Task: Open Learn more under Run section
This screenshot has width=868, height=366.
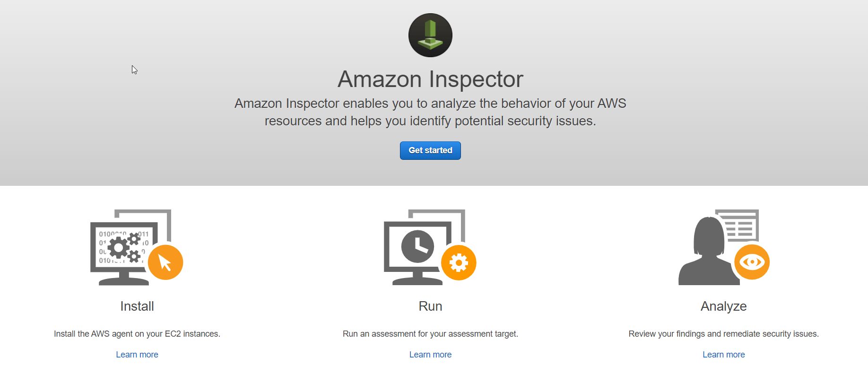Action: point(430,354)
